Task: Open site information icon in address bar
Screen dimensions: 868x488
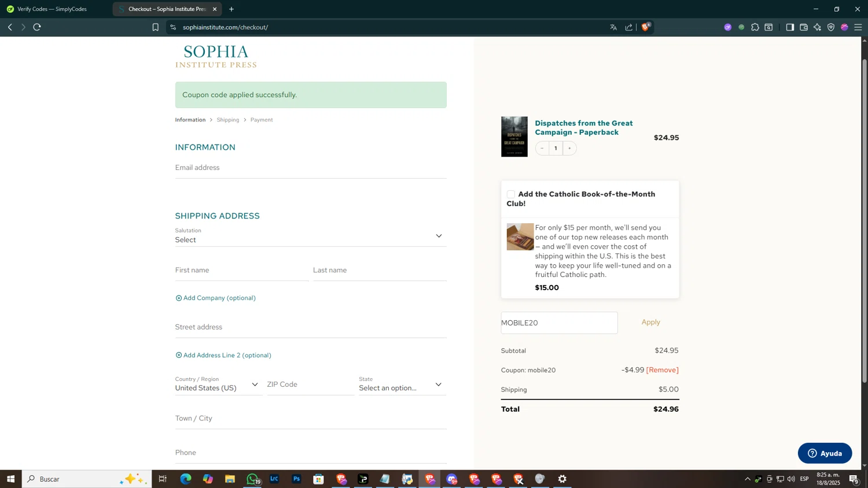Action: [173, 27]
